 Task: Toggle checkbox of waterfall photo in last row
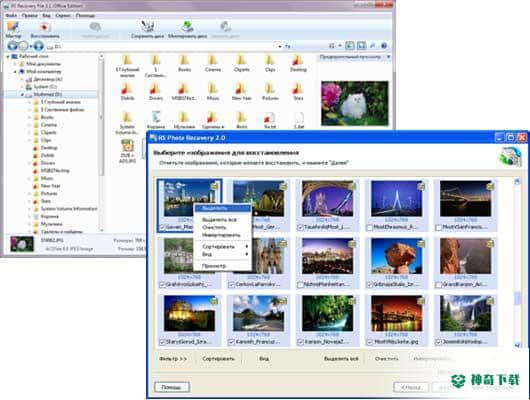coord(439,342)
